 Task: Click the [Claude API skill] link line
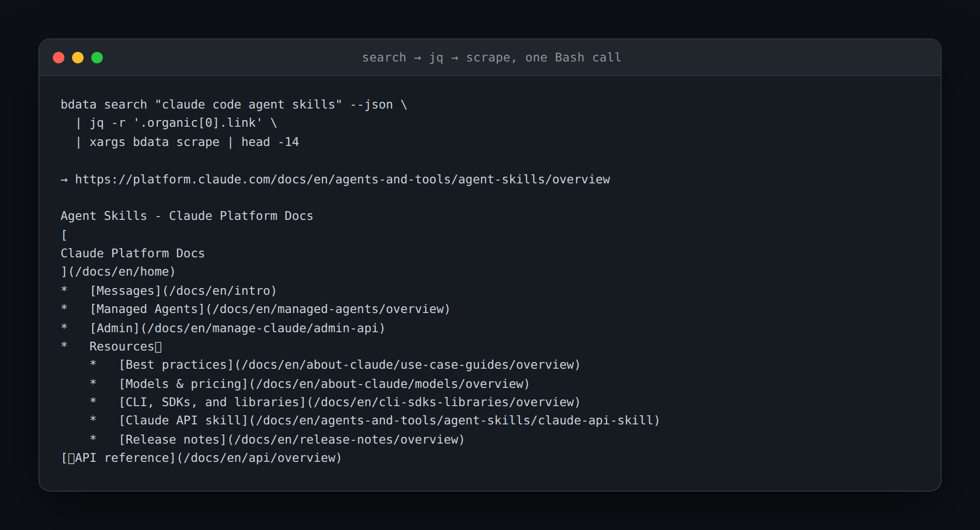point(375,421)
